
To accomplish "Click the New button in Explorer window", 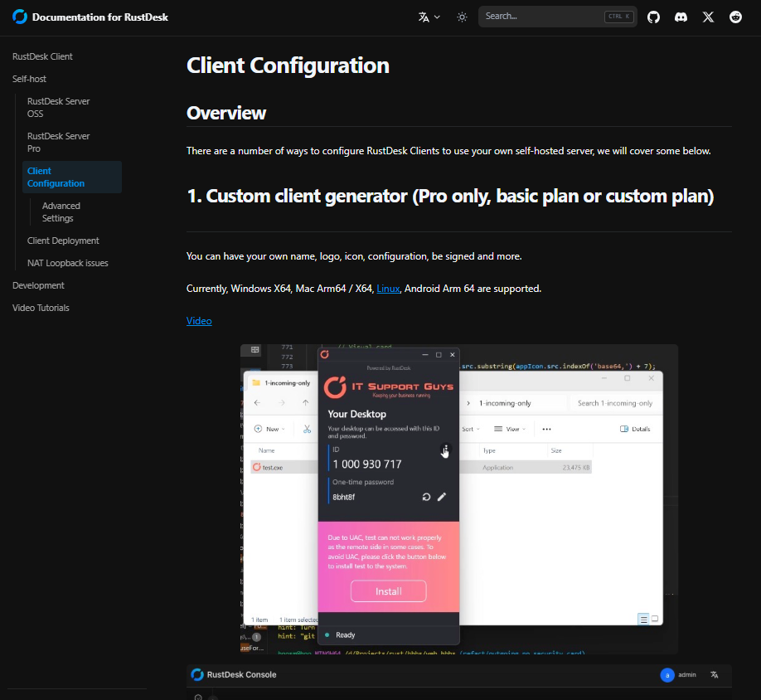I will click(269, 429).
